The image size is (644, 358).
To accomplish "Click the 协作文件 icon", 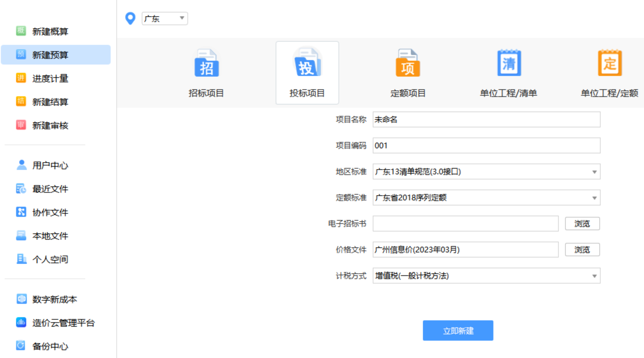I will click(21, 212).
